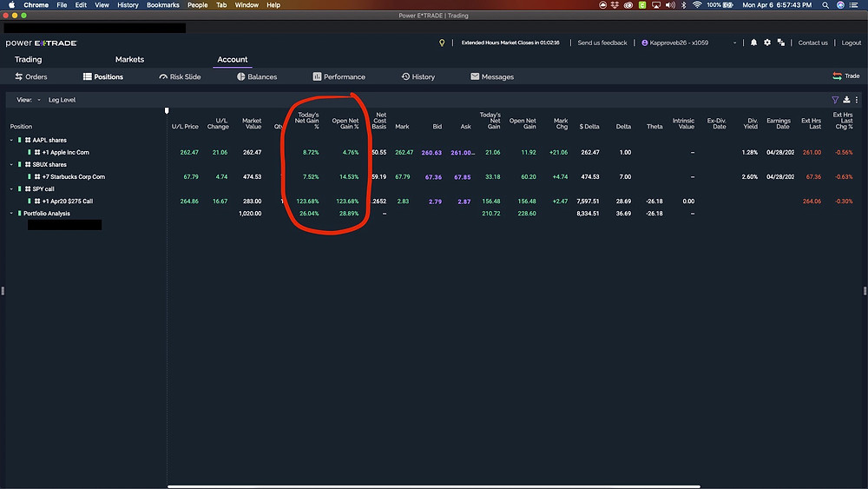Image resolution: width=868 pixels, height=489 pixels.
Task: Click the Dropbox menu bar icon
Action: tap(615, 5)
